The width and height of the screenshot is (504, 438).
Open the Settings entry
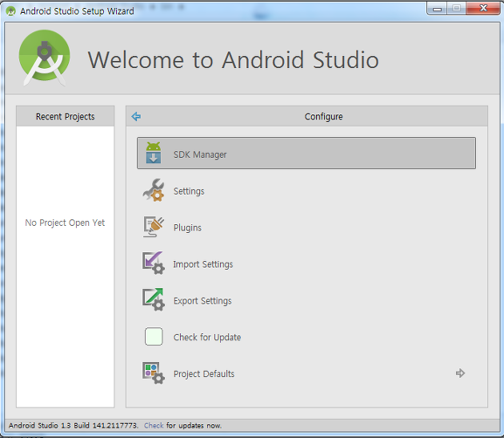click(306, 191)
